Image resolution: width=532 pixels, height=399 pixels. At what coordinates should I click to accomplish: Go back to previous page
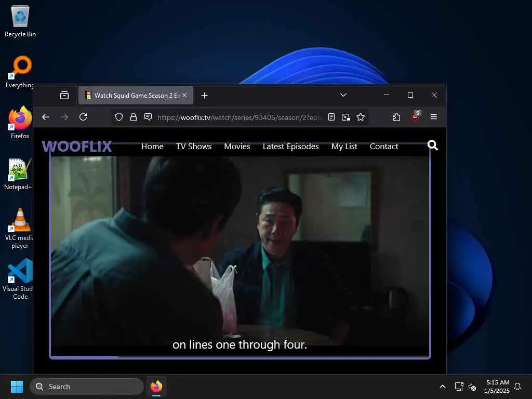click(x=46, y=117)
